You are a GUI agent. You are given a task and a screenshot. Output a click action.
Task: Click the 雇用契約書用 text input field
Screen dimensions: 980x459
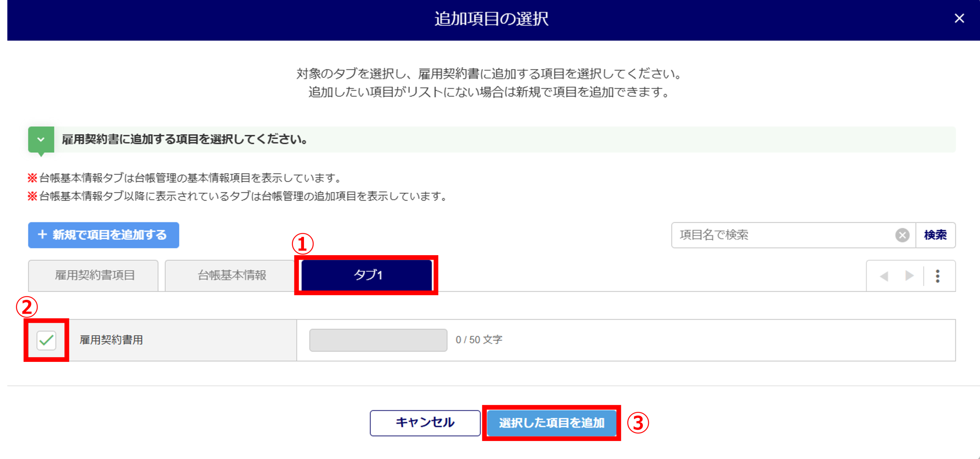tap(378, 340)
